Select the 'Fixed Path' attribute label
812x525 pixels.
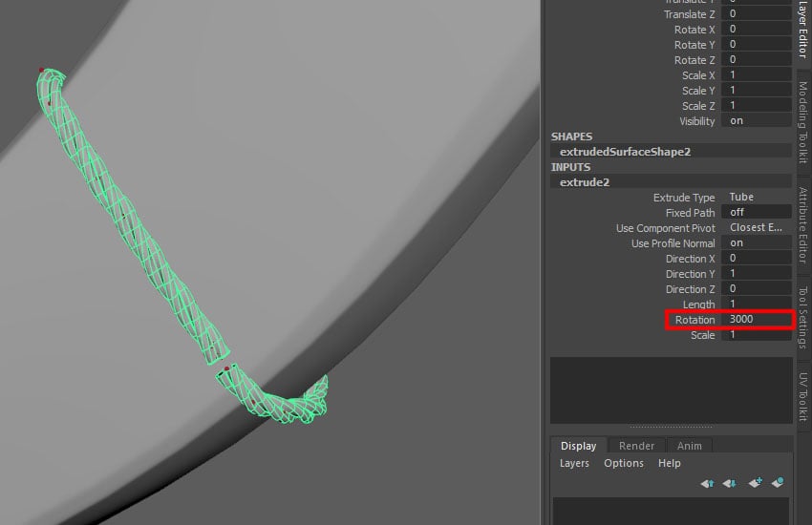690,213
